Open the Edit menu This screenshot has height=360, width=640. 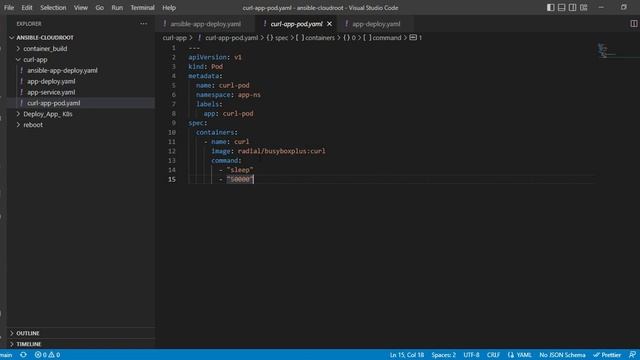(x=27, y=7)
